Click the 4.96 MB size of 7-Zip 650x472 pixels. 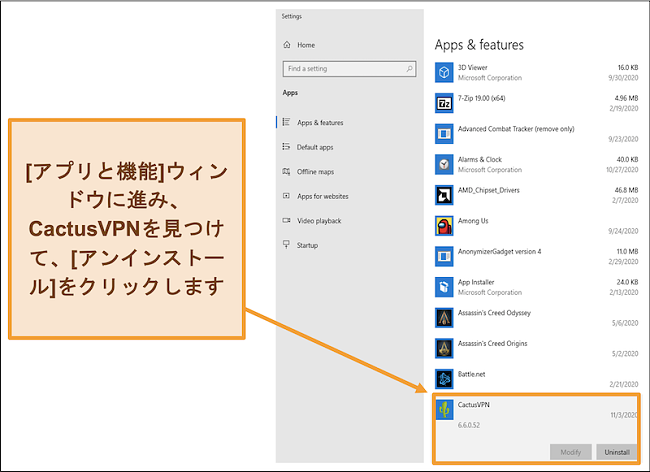click(626, 98)
